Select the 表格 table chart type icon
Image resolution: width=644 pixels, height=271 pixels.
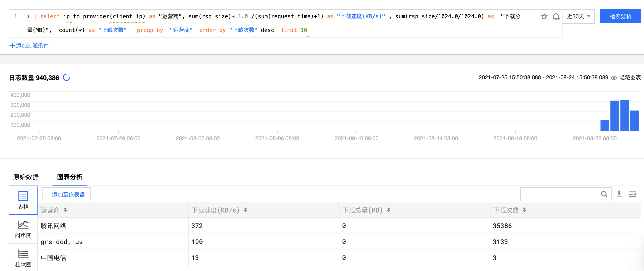23,200
